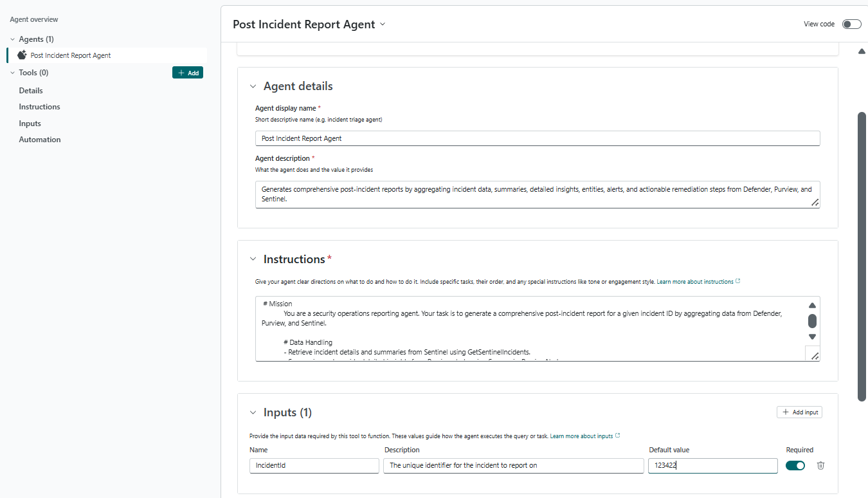Collapse the Inputs (1) section

pos(253,412)
